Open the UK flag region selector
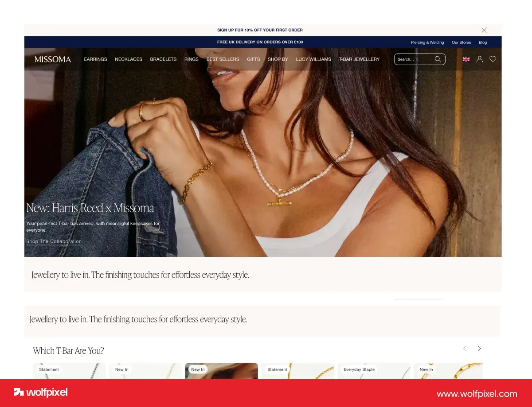Screen dimensions: 532x407 tap(466, 59)
